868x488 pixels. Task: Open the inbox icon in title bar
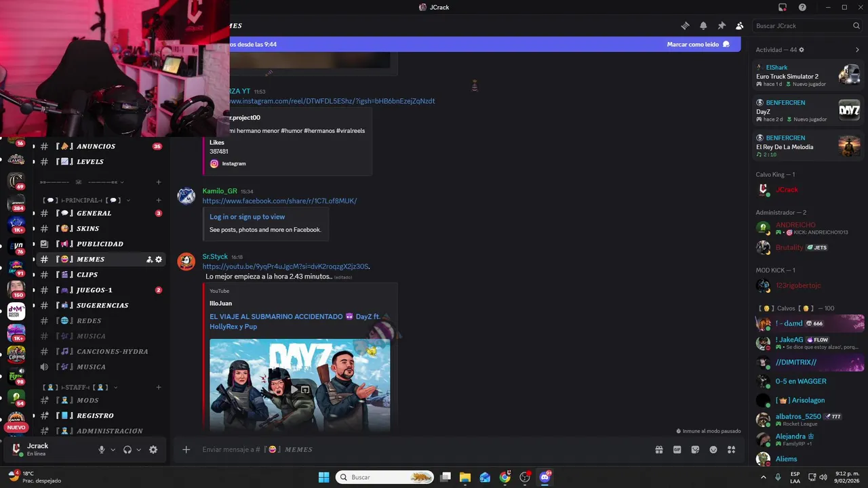[783, 7]
